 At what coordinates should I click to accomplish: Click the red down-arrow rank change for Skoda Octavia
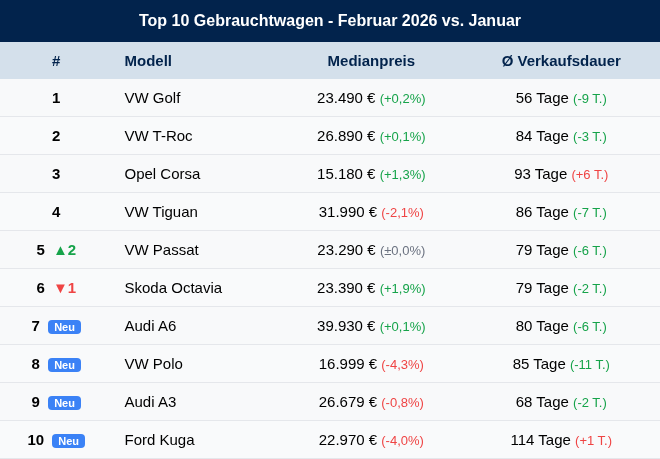tap(66, 288)
